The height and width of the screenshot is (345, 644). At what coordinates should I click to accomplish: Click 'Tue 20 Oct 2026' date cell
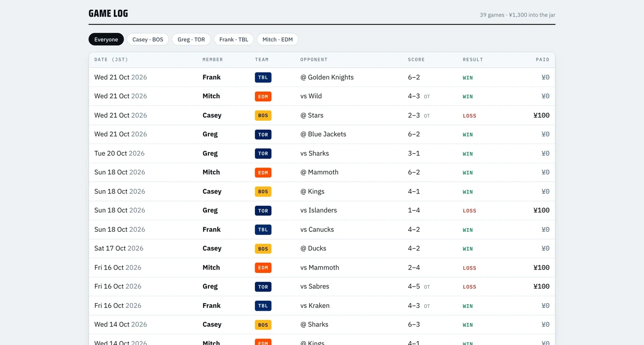(120, 154)
